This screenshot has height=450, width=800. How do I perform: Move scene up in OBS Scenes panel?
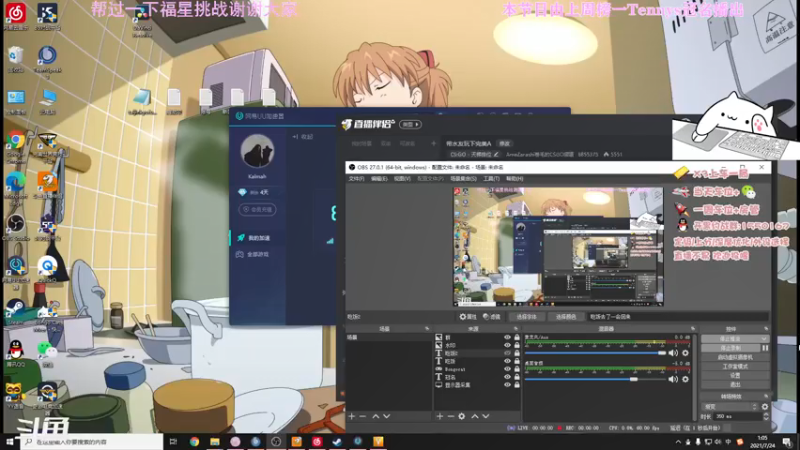[x=376, y=416]
